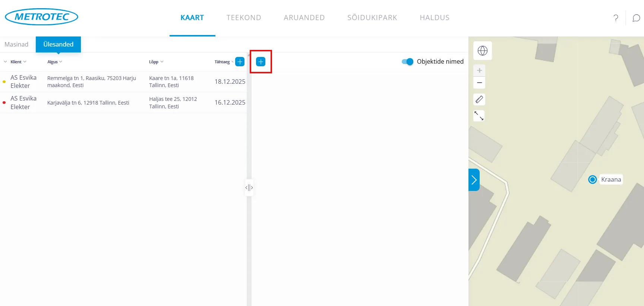Open the help question mark icon

click(x=616, y=18)
